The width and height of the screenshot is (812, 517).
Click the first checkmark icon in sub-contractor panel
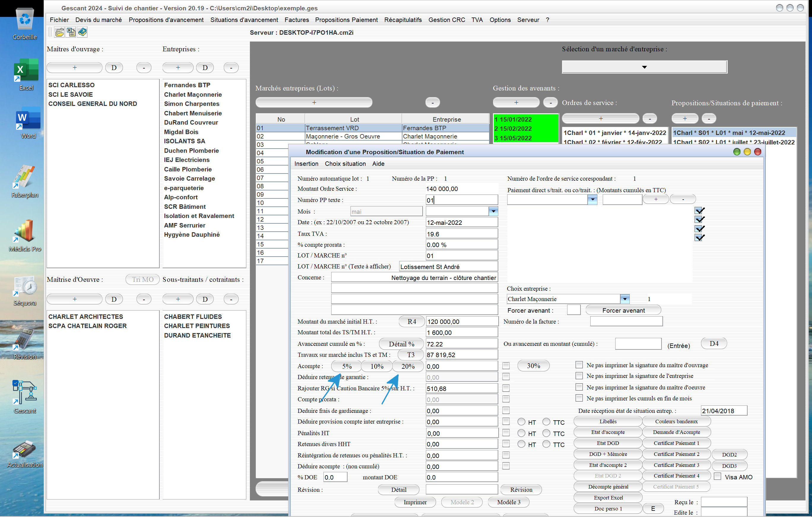tap(700, 210)
